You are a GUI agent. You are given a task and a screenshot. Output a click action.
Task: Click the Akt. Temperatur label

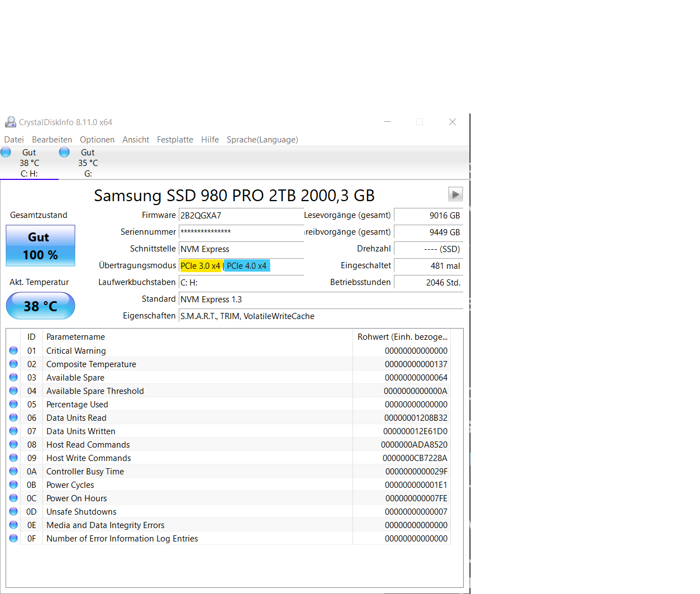pyautogui.click(x=39, y=282)
